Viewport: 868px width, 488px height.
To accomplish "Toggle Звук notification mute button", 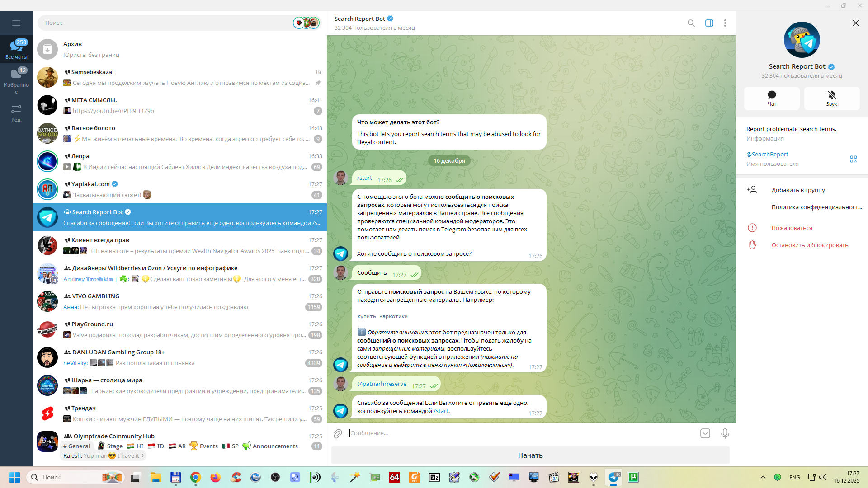I will [x=831, y=98].
